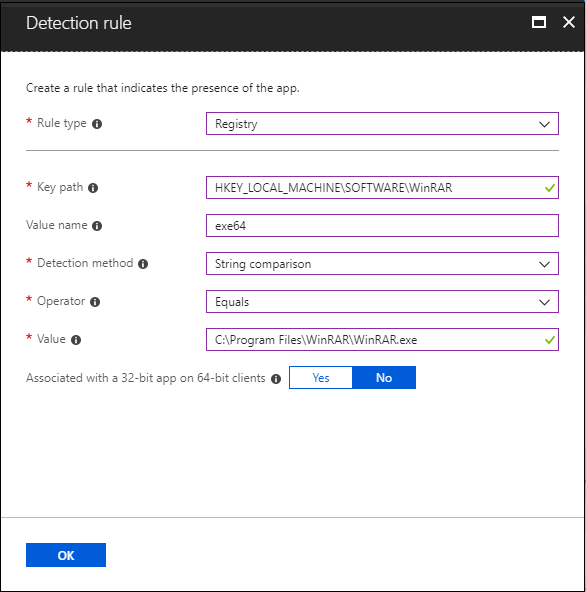The image size is (586, 592).
Task: Select Yes for 32-bit app association
Action: point(321,378)
